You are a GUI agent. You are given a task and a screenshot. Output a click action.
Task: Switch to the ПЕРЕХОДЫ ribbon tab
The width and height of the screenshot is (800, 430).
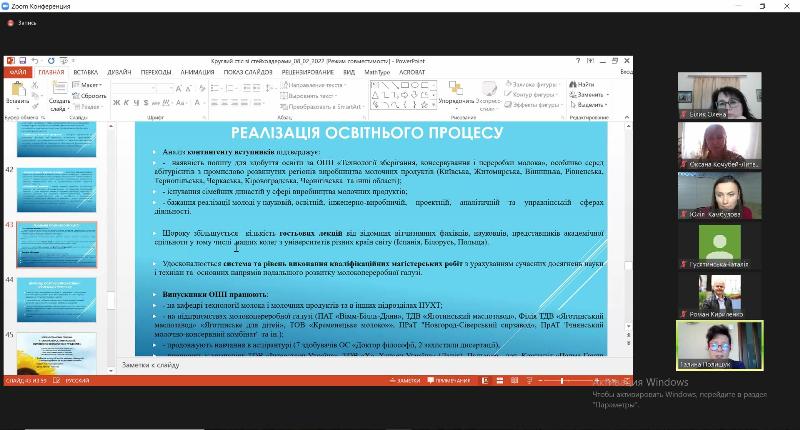pos(156,72)
